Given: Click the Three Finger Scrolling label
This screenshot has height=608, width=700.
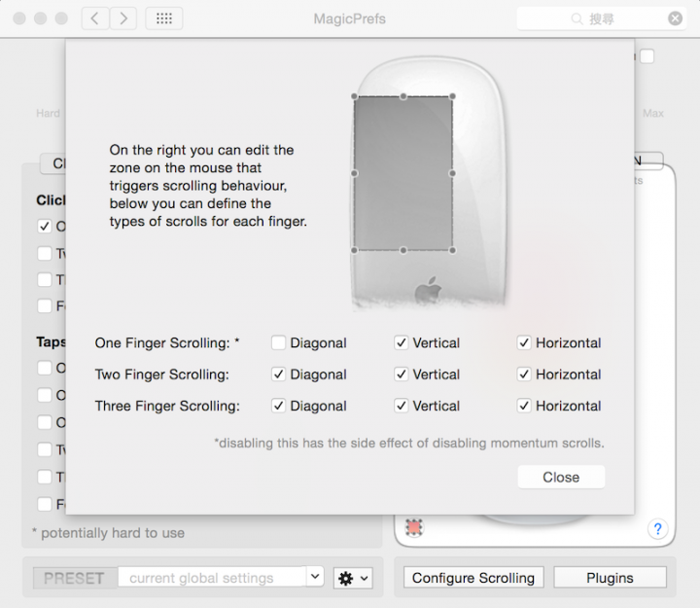Looking at the screenshot, I should click(167, 406).
